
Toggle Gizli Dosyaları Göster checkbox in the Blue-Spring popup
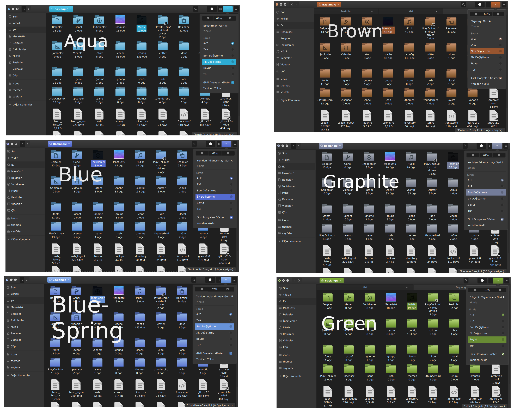(x=230, y=353)
